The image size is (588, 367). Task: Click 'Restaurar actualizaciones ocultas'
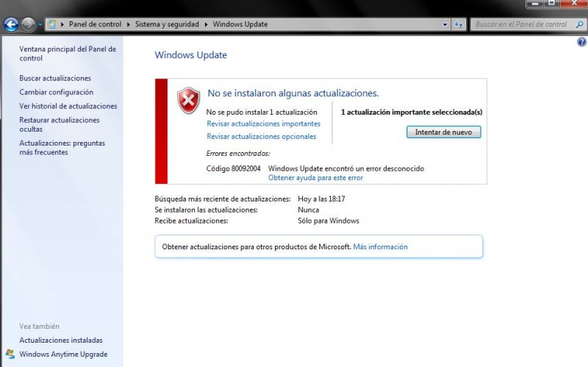60,124
